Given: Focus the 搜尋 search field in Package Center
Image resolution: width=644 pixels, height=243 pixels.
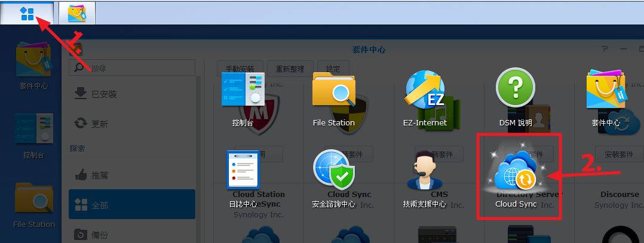Looking at the screenshot, I should pos(132,67).
